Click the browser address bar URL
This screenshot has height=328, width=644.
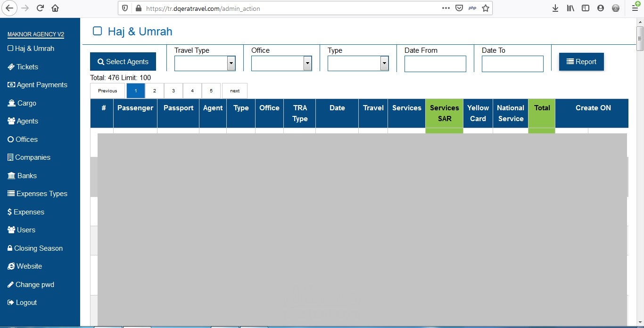tap(203, 8)
